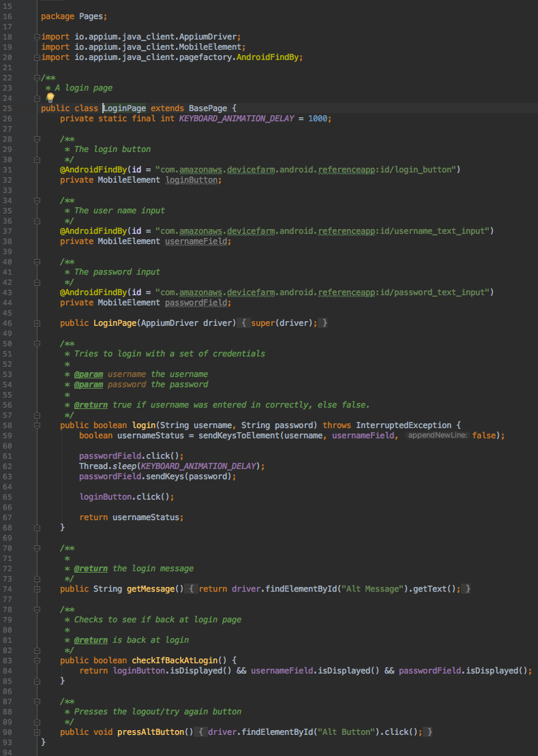Click the 'appendNewLine:' parameter hint
538x756 pixels.
click(438, 436)
